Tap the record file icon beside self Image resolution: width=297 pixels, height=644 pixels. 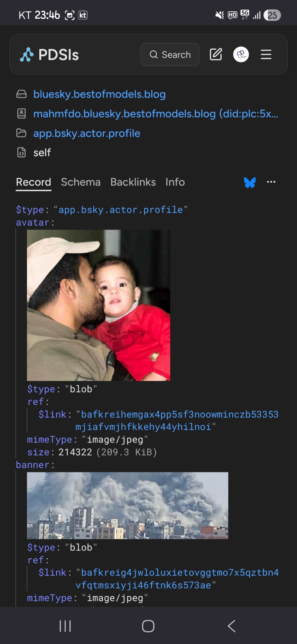[x=22, y=152]
